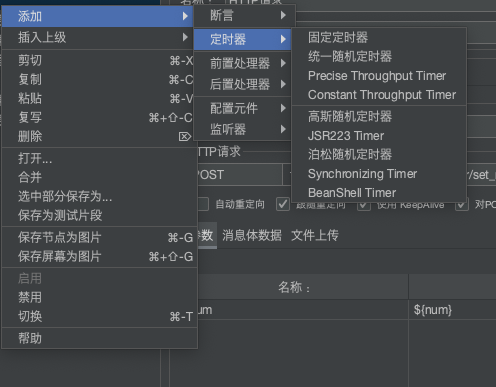Select 禁用 to disable element
This screenshot has height=387, width=496.
coord(99,297)
